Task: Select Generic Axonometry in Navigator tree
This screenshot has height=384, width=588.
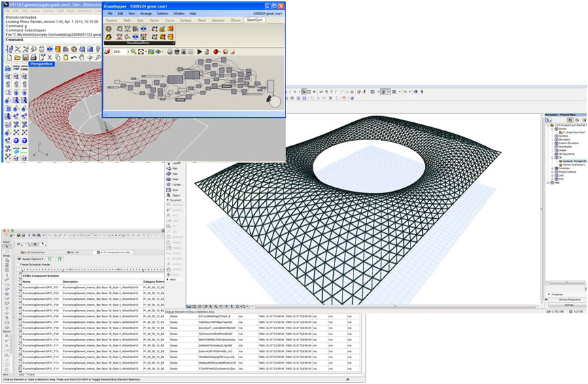Action: [572, 165]
